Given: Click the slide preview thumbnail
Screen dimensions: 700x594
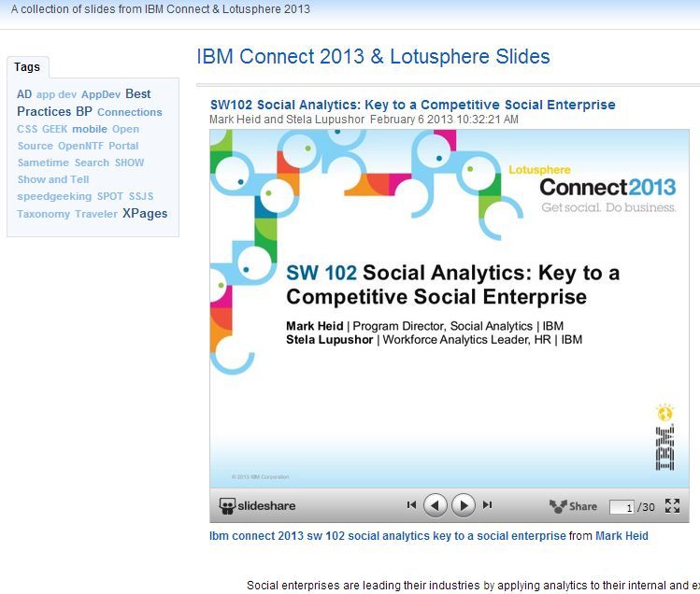Looking at the screenshot, I should (450, 309).
